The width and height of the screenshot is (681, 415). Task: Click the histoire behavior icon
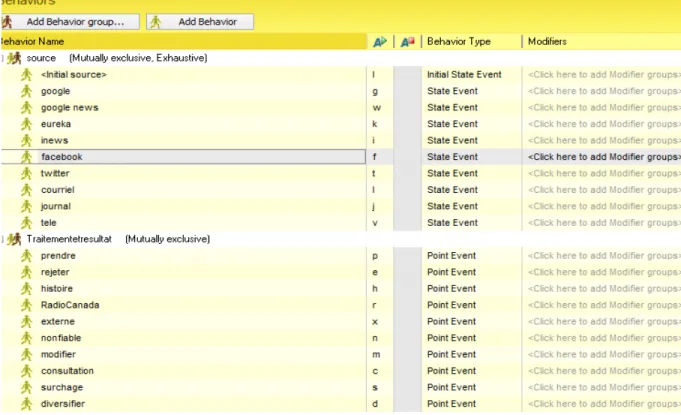[26, 289]
